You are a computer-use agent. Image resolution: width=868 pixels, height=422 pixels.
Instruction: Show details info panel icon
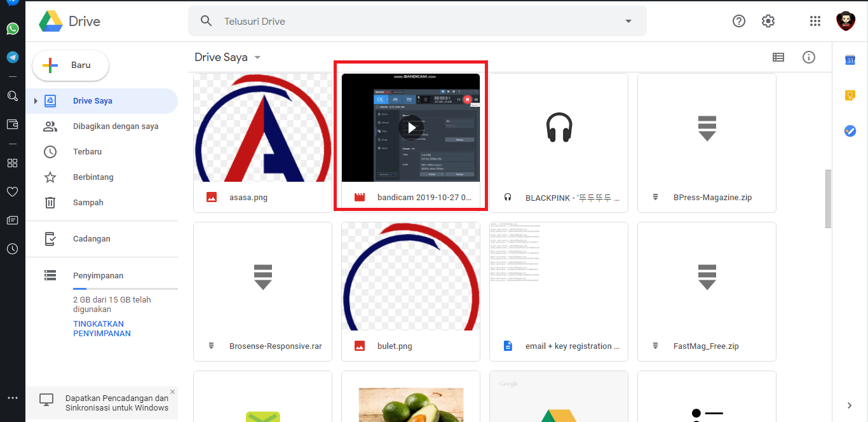[809, 57]
